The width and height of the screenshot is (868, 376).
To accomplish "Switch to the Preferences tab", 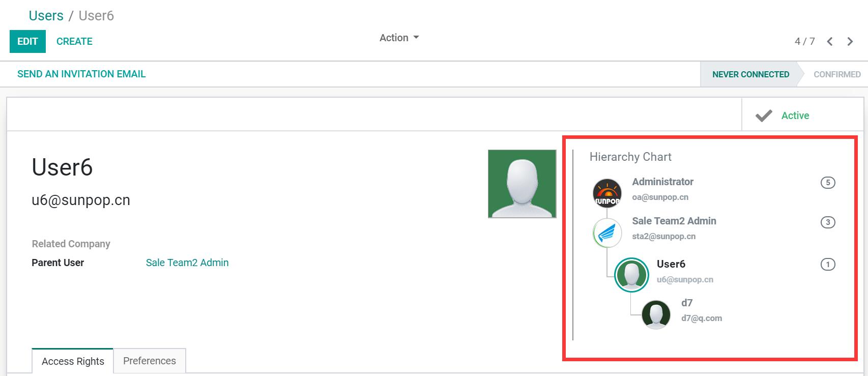I will point(150,361).
